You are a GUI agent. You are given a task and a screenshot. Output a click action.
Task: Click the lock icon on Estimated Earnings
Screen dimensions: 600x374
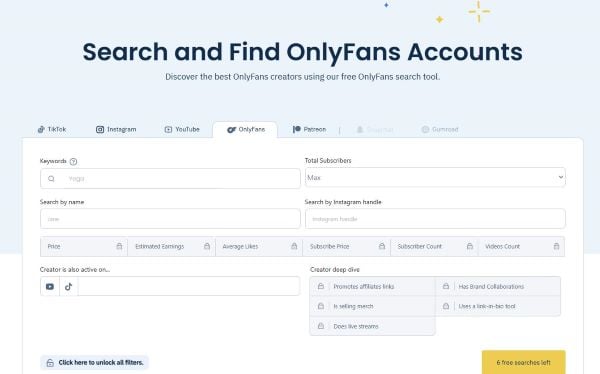click(207, 246)
